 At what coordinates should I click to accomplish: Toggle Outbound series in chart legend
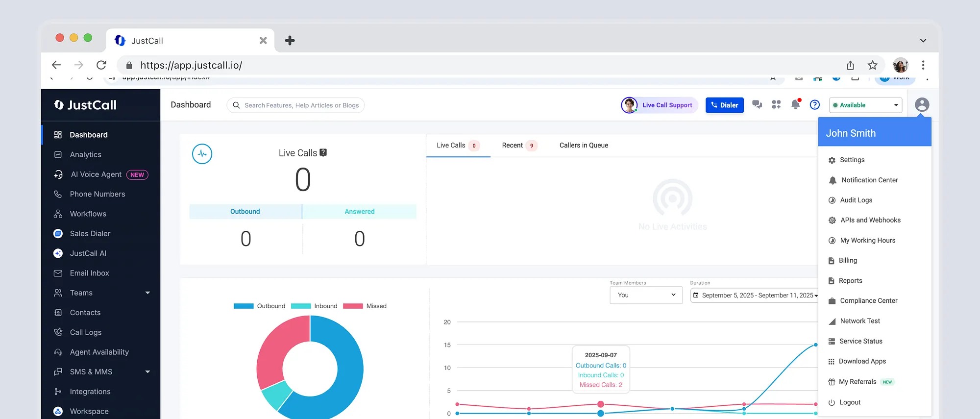(260, 306)
